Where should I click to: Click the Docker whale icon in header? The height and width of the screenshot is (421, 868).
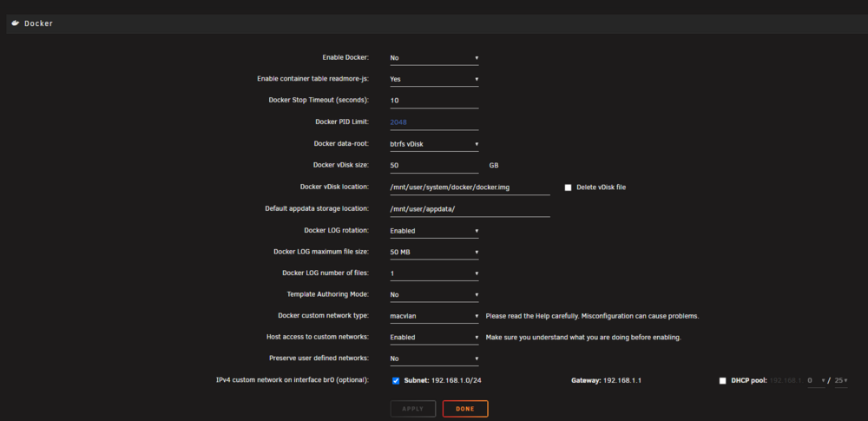(16, 23)
